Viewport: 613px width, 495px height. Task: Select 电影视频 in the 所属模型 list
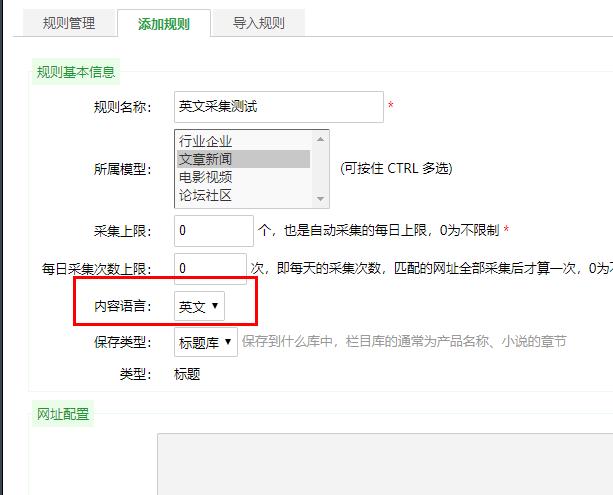pyautogui.click(x=243, y=177)
